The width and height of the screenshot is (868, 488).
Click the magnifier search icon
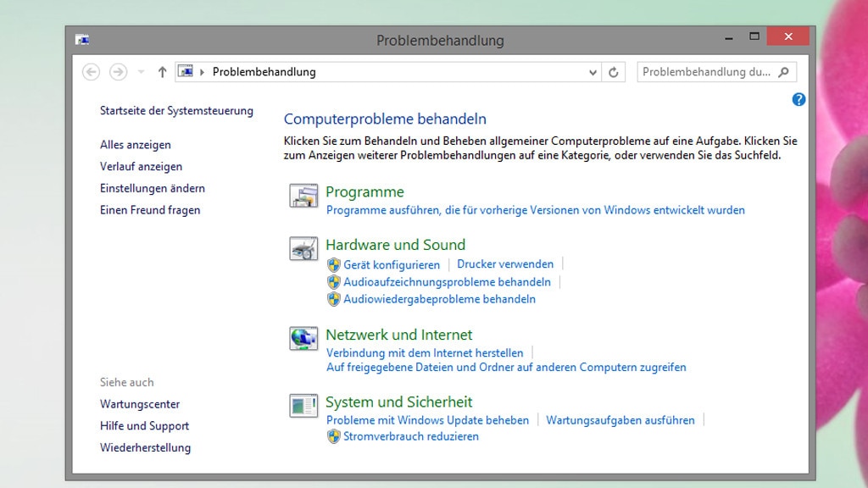coord(783,72)
